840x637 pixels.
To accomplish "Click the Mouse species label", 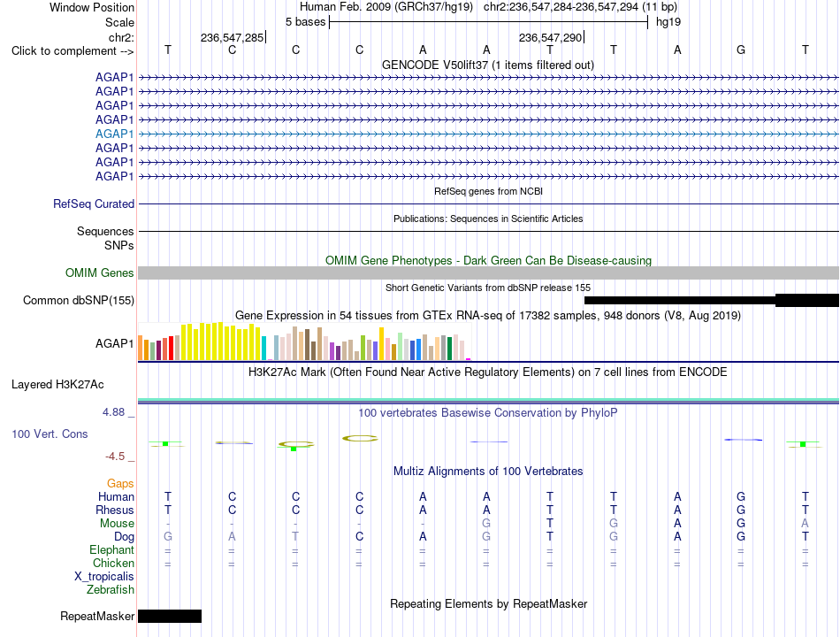I will (x=117, y=524).
